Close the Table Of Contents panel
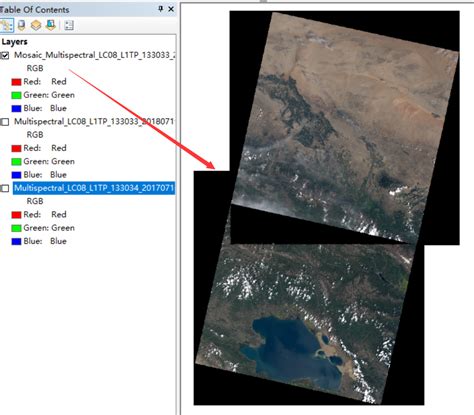474x415 pixels. [x=171, y=9]
